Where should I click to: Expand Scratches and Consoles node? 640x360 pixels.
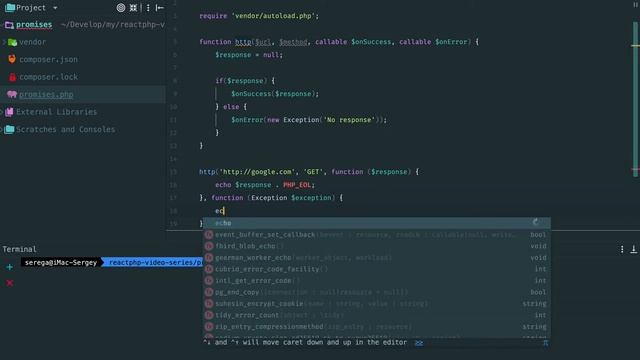2,129
